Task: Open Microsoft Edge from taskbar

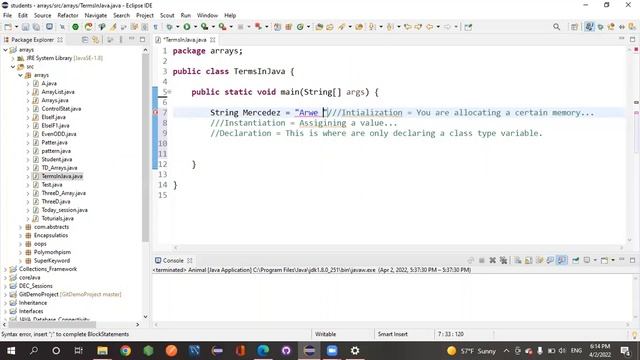Action: tap(263, 351)
